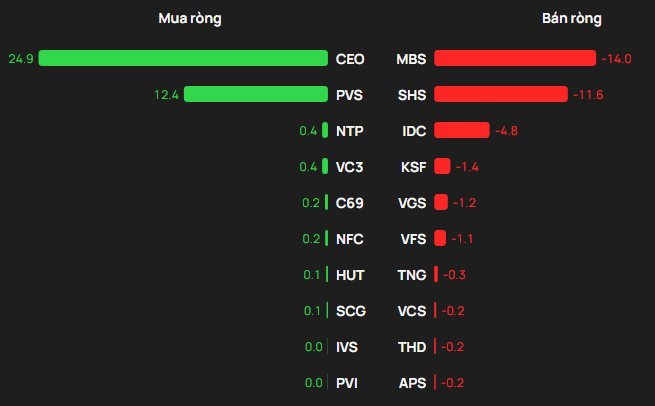This screenshot has height=406, width=655.
Task: Select the 24.9 value label
Action: point(21,58)
